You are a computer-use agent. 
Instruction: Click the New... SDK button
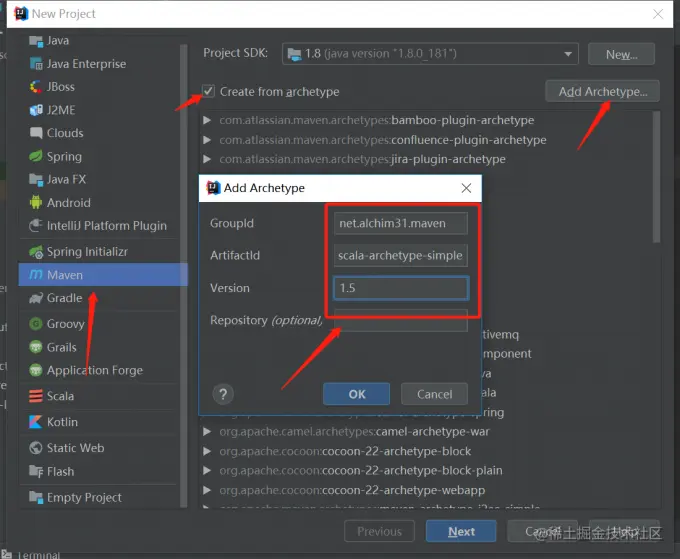coord(621,54)
